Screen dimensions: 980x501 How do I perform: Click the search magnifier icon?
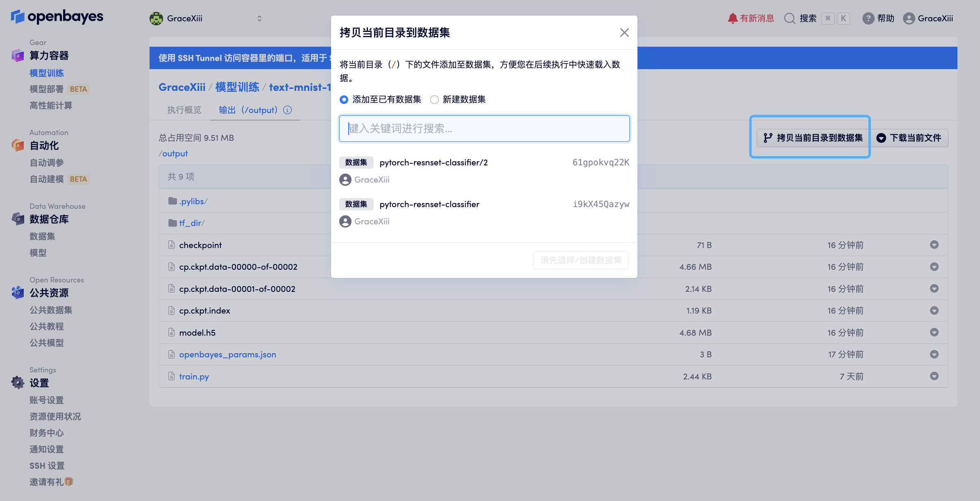coord(789,18)
